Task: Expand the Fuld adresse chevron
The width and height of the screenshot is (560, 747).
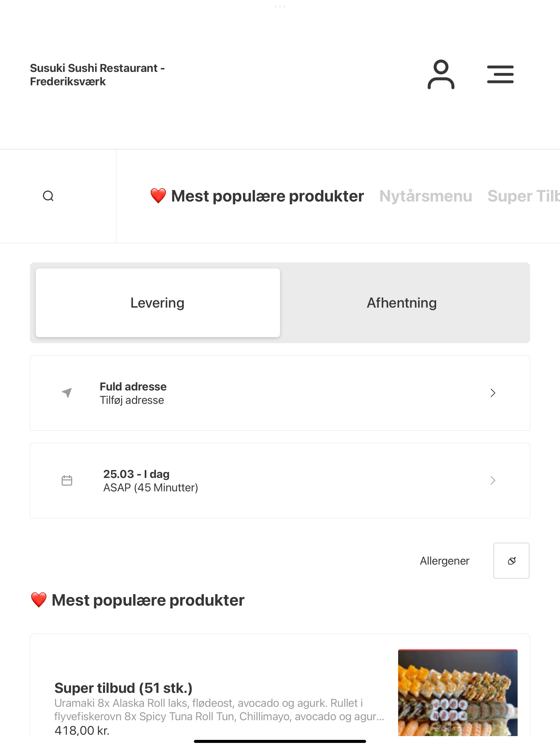Action: [x=493, y=393]
